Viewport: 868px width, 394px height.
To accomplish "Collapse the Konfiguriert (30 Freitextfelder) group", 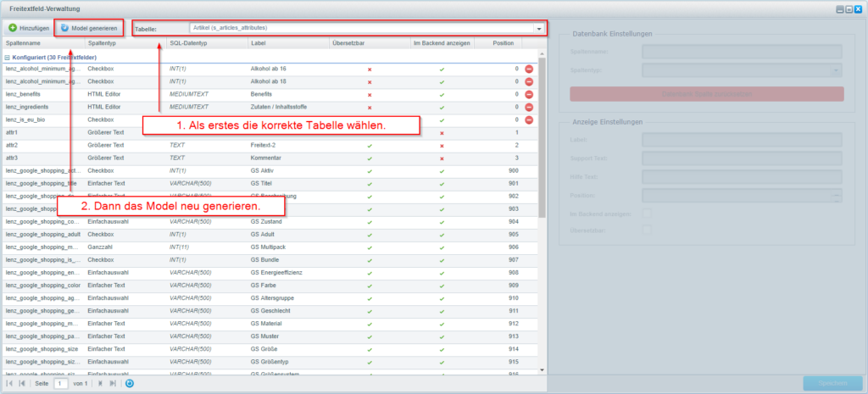I will point(8,56).
